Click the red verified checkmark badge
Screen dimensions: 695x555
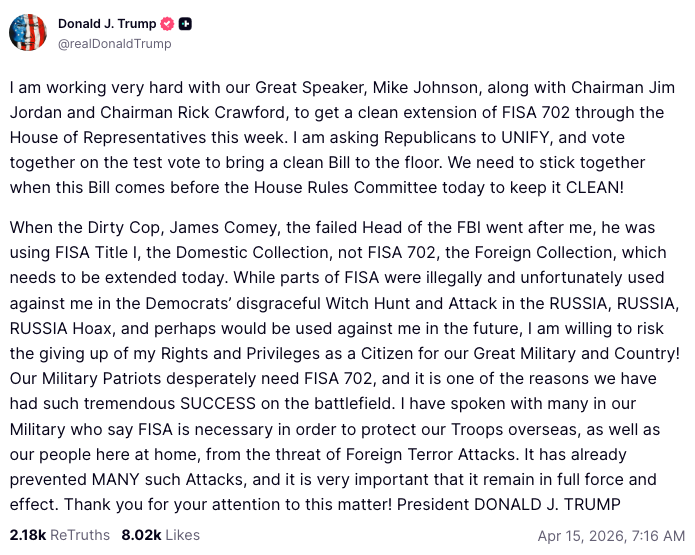click(168, 24)
